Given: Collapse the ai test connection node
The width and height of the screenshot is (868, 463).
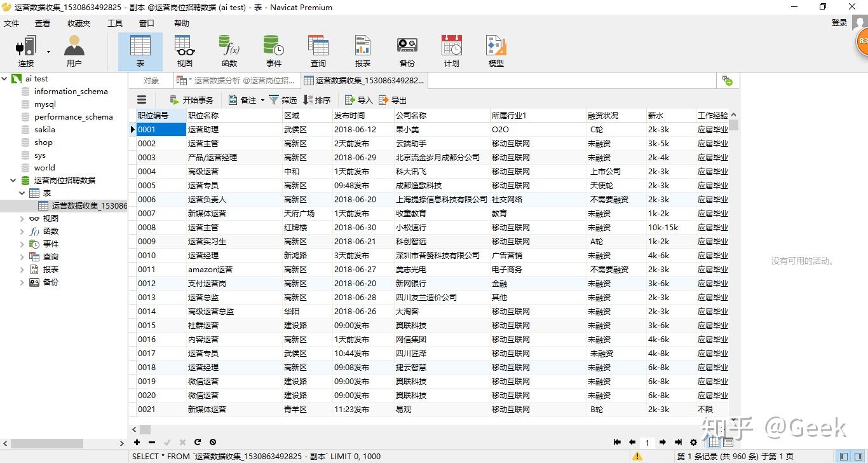Looking at the screenshot, I should tap(5, 79).
